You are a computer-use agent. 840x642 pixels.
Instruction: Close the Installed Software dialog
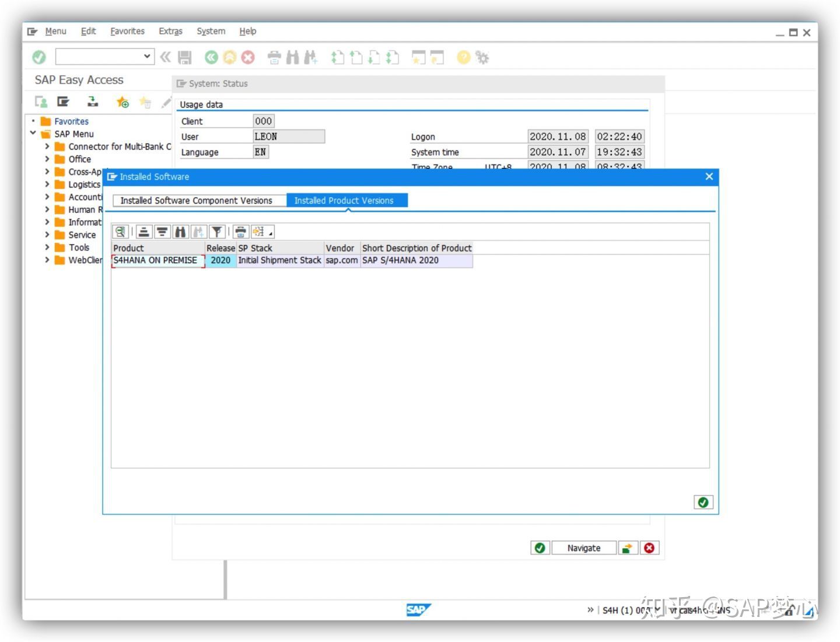click(x=709, y=177)
